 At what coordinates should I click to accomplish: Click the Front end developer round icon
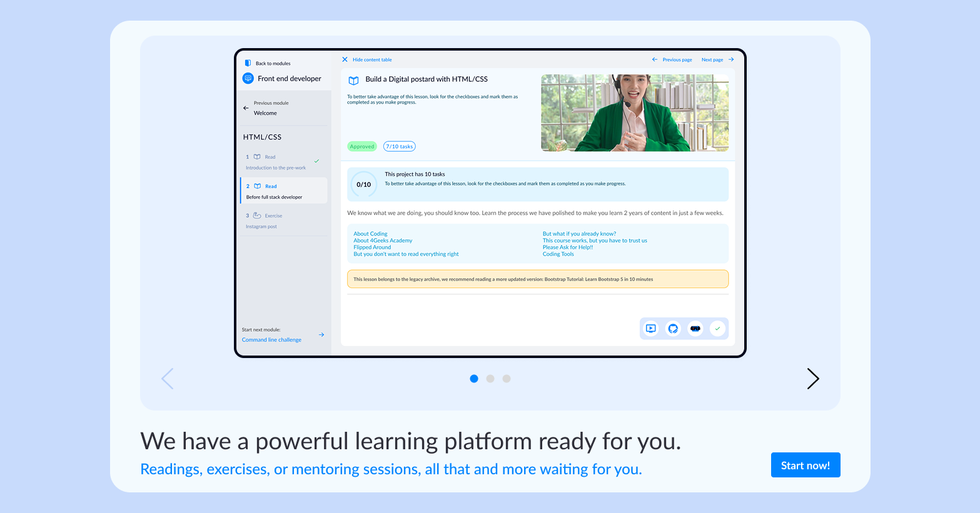248,79
